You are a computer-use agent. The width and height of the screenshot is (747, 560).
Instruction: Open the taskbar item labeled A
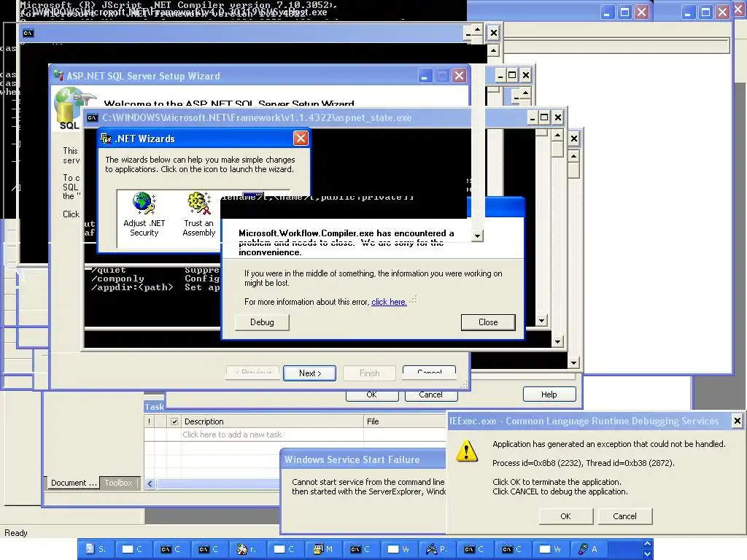pos(589,549)
